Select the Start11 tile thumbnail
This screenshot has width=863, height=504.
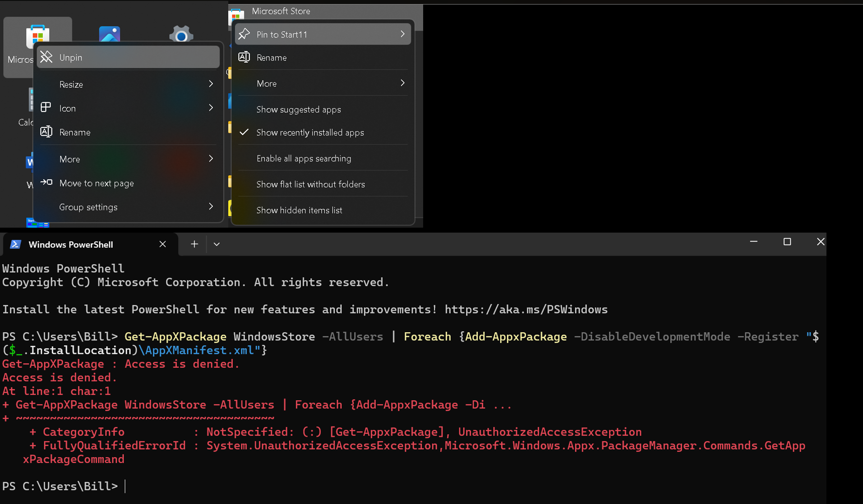click(x=37, y=222)
